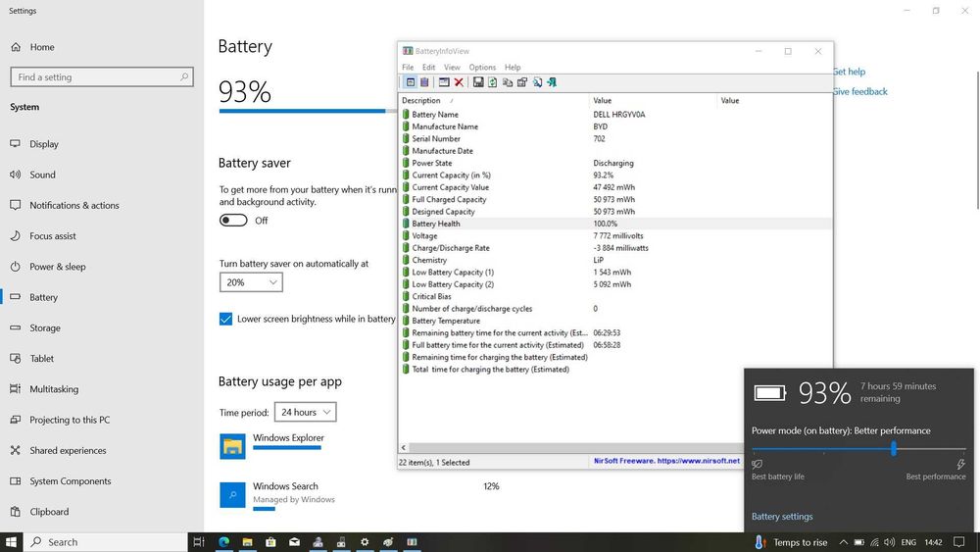980x552 pixels.
Task: Click the Find a setting search box
Action: 102,76
